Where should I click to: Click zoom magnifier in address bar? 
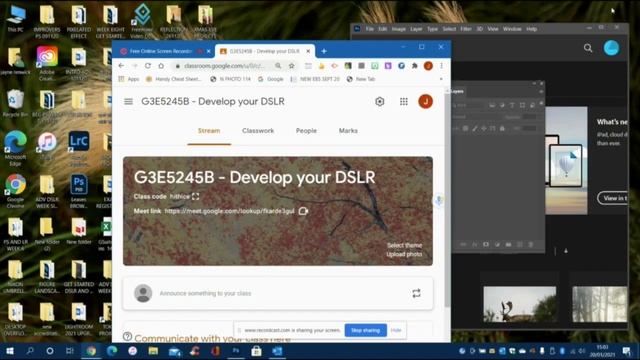[278, 66]
